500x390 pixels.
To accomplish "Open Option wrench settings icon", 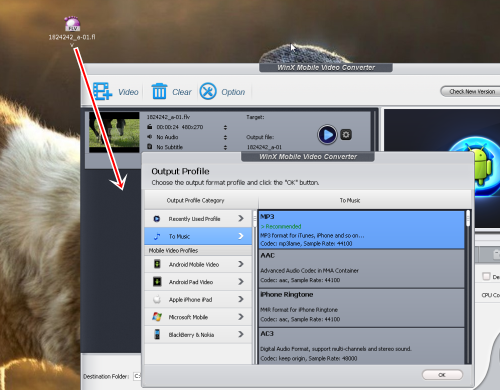I will [x=208, y=91].
